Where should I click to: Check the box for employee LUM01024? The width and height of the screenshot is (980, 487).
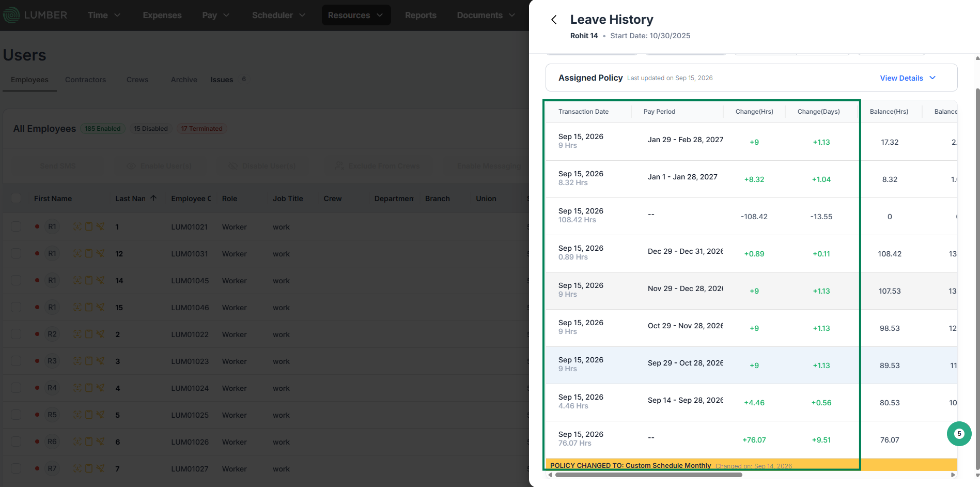[x=17, y=388]
